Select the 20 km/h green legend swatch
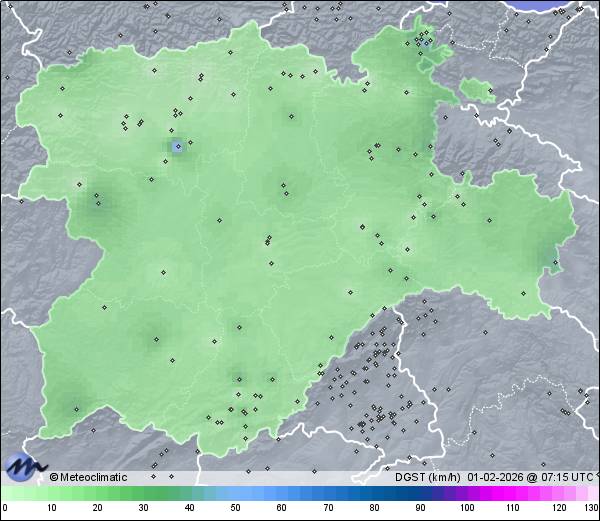Image resolution: width=600 pixels, height=521 pixels. pyautogui.click(x=96, y=494)
